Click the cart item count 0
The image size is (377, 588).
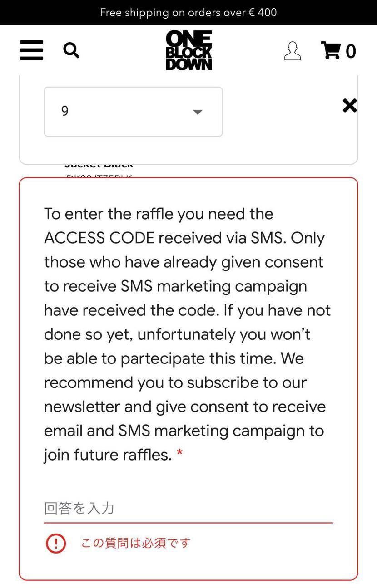tap(351, 51)
